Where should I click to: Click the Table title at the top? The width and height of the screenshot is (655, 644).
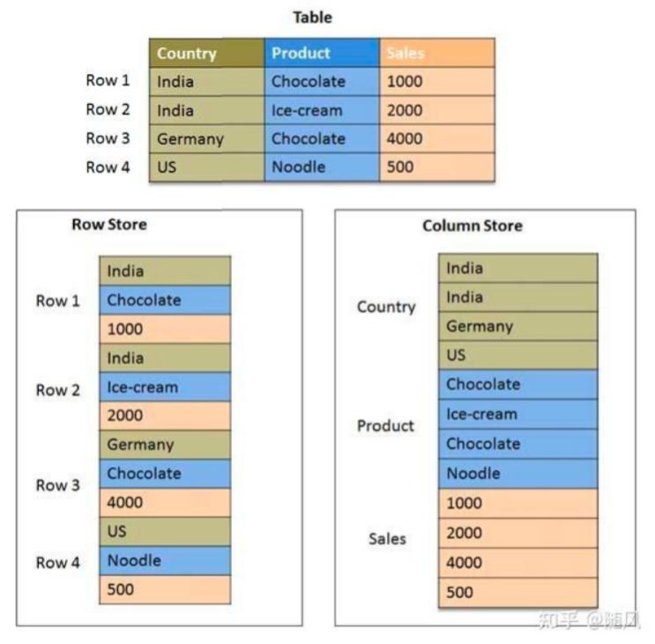tap(312, 18)
